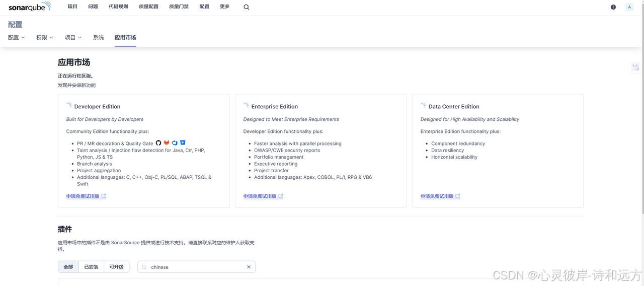This screenshot has width=644, height=286.
Task: Open 项目 in the top navigation bar
Action: (73, 7)
